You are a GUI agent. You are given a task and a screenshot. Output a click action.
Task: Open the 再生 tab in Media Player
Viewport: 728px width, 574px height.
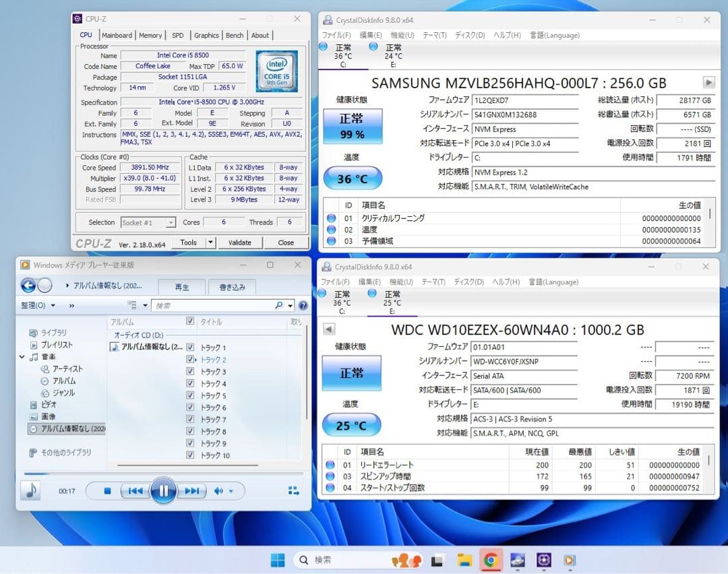tap(182, 287)
